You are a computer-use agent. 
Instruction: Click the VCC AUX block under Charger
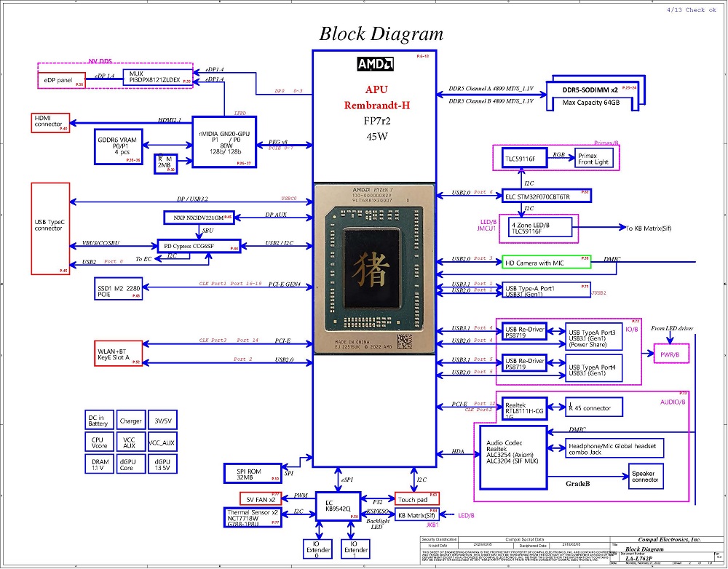click(131, 442)
